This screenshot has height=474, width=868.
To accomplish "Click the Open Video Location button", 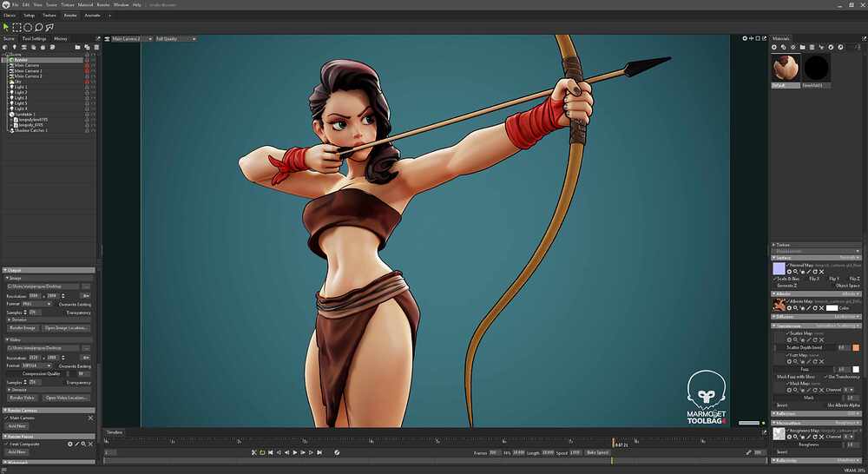I will (67, 398).
